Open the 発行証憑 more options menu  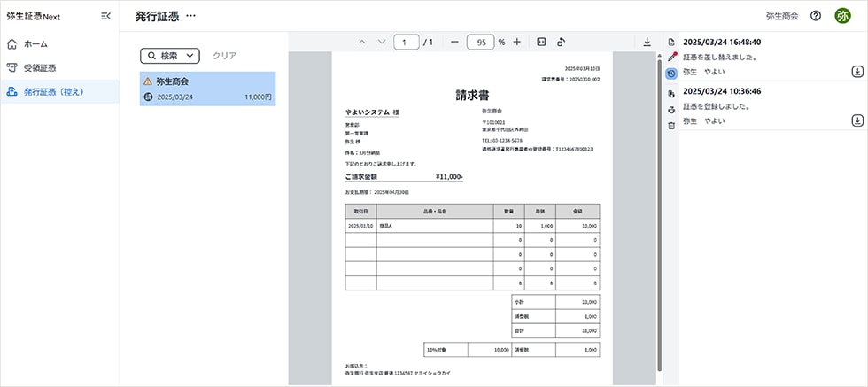pyautogui.click(x=191, y=16)
